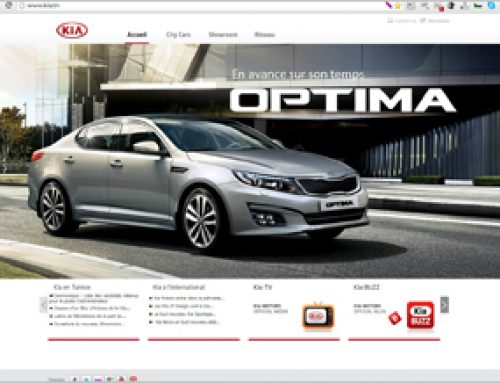Click the Kia à l'International heading
The image size is (500, 383).
pyautogui.click(x=179, y=287)
